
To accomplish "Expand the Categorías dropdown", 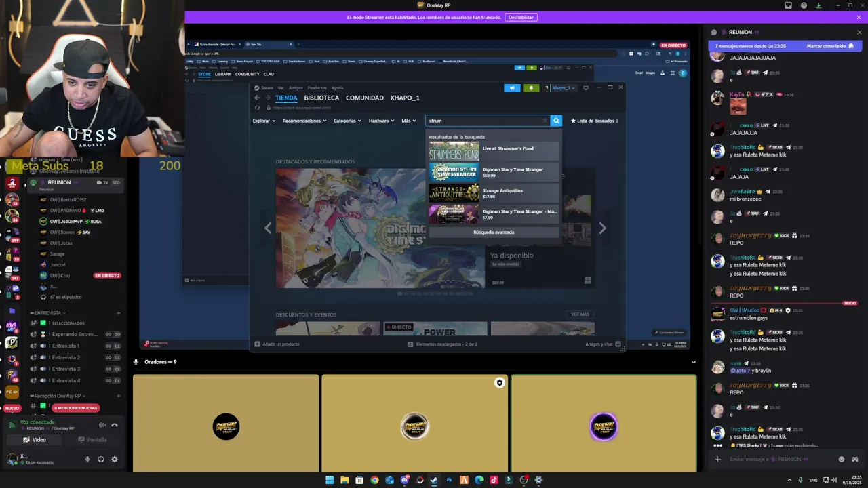I will pyautogui.click(x=347, y=121).
